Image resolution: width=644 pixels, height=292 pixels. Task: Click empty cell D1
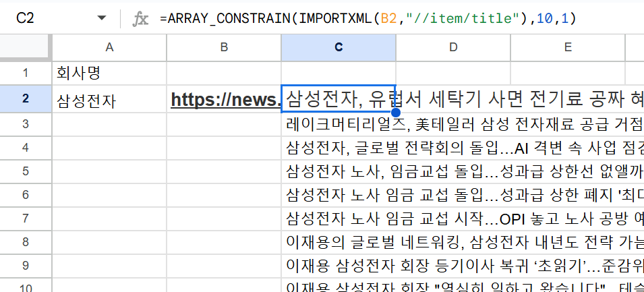[x=453, y=73]
